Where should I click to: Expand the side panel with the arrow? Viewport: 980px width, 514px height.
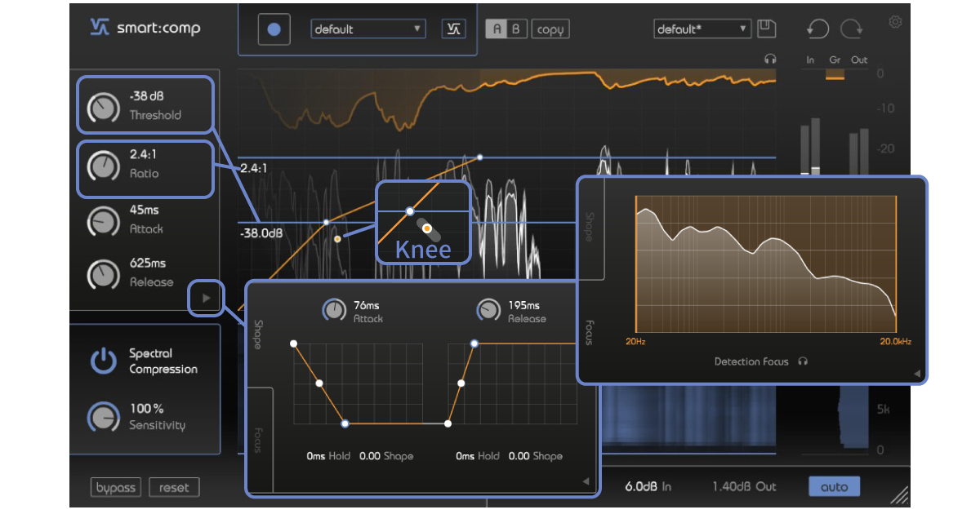(205, 299)
